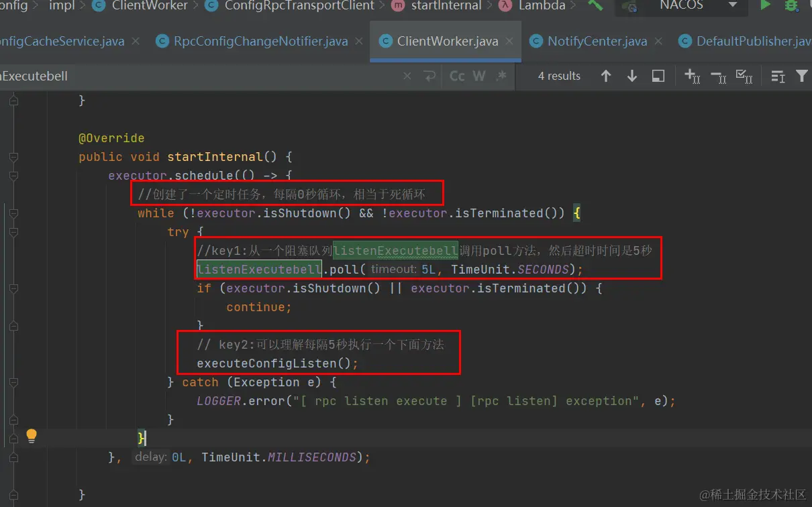Close the ConfigCacheService.java tab
Image resolution: width=812 pixels, height=507 pixels.
click(x=136, y=41)
